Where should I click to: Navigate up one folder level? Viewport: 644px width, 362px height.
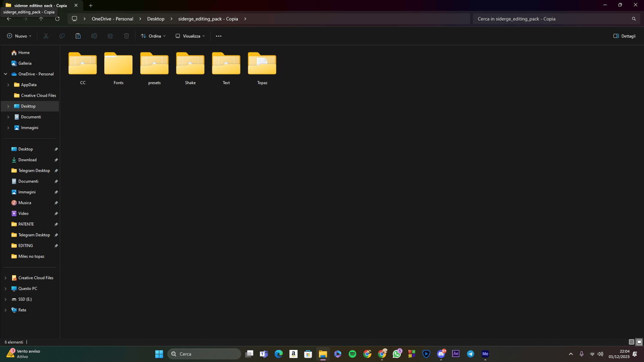point(41,19)
